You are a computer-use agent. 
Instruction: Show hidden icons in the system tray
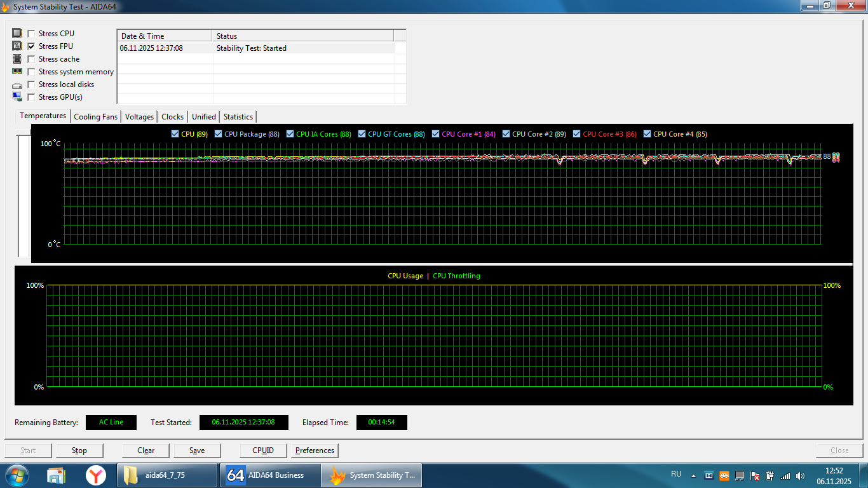point(694,475)
